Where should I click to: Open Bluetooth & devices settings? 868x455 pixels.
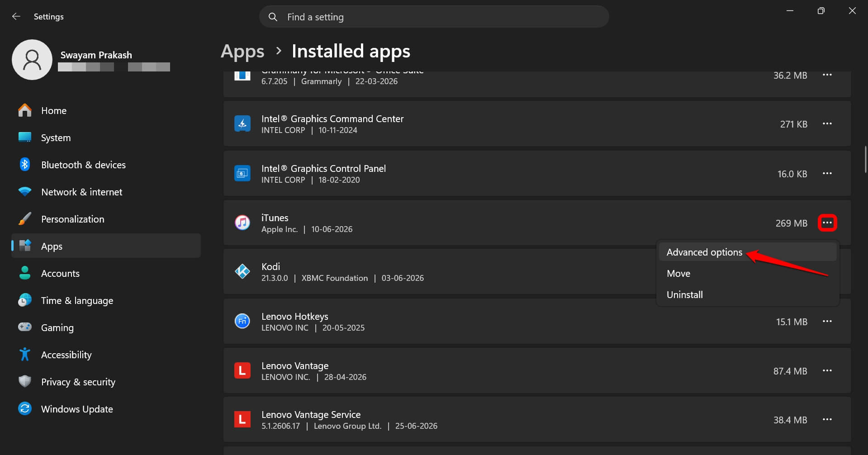[x=106, y=165]
